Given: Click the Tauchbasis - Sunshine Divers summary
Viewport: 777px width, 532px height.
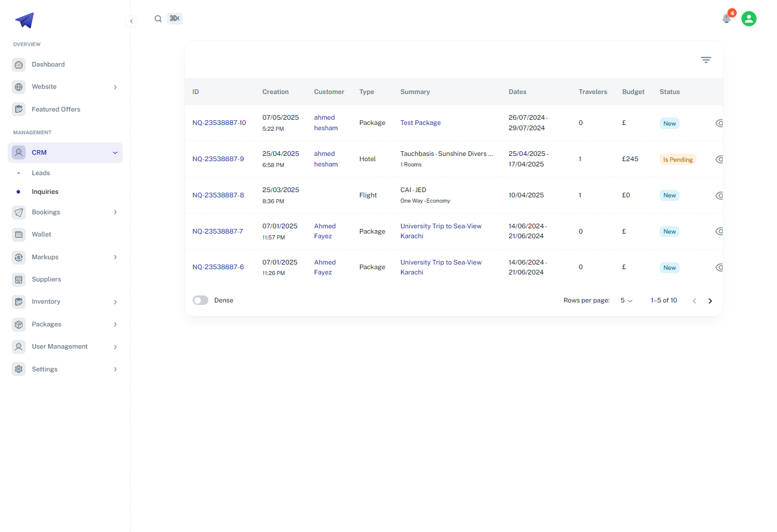Looking at the screenshot, I should (x=447, y=154).
